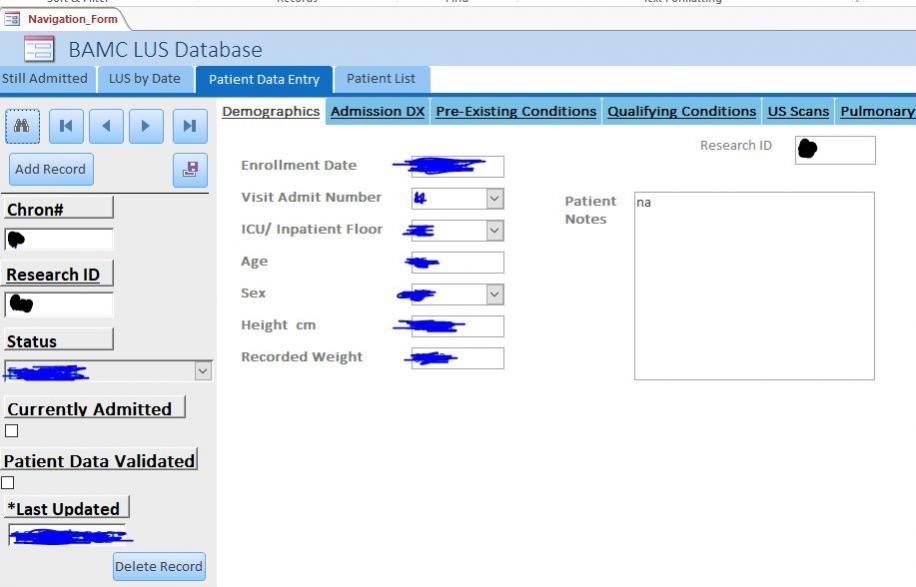Click the Patient Notes label

coord(590,210)
